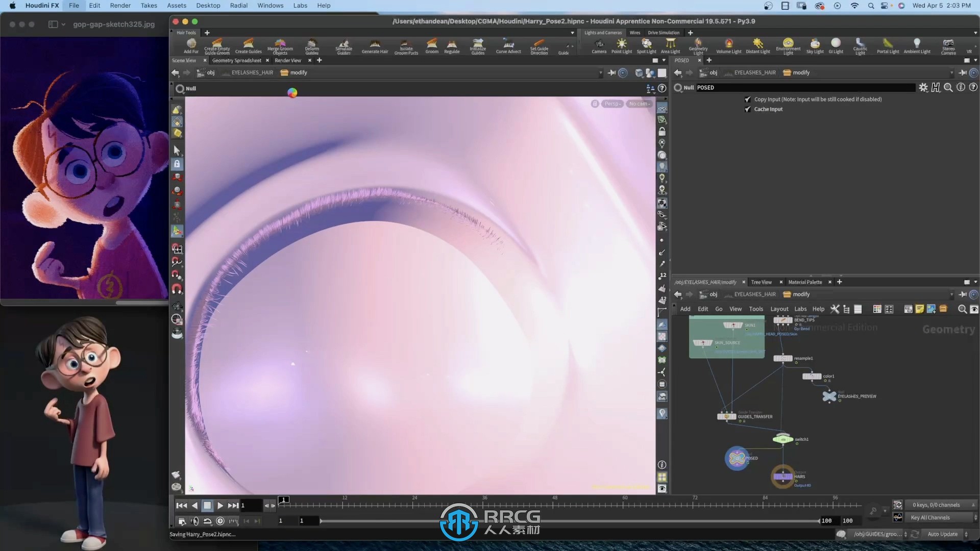Click the modify breadcrumb in the scene view

294,72
